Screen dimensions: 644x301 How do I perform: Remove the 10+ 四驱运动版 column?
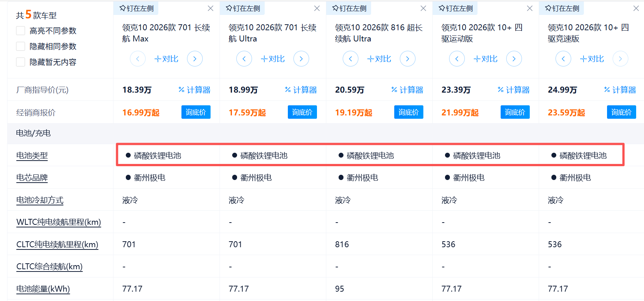530,8
